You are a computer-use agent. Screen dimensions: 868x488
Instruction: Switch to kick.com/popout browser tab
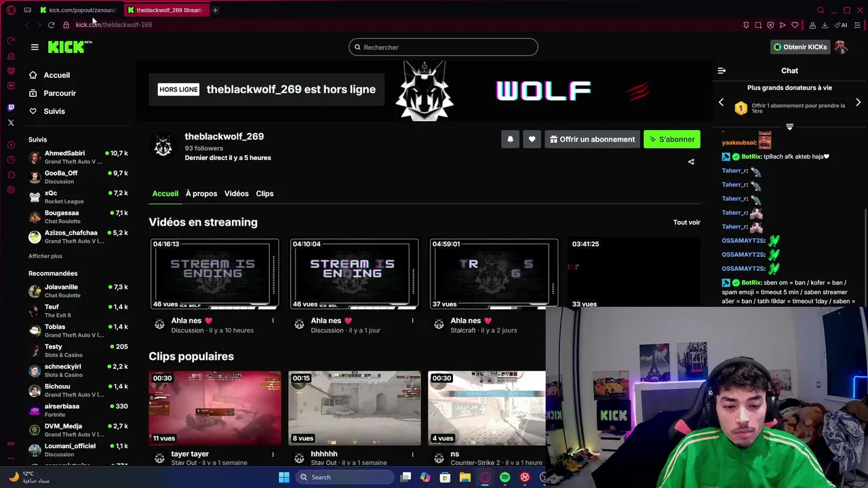click(x=77, y=10)
